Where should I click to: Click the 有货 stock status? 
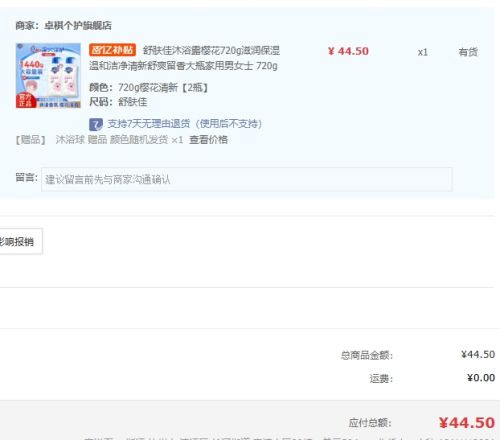(468, 52)
